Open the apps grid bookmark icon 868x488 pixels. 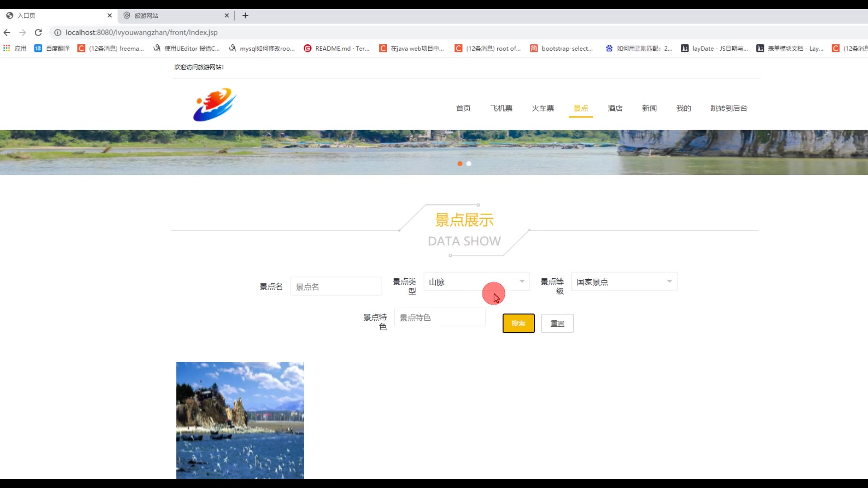pos(7,48)
